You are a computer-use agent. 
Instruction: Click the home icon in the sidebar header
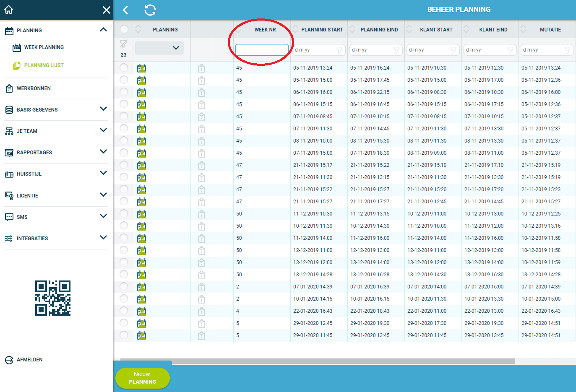pos(9,10)
